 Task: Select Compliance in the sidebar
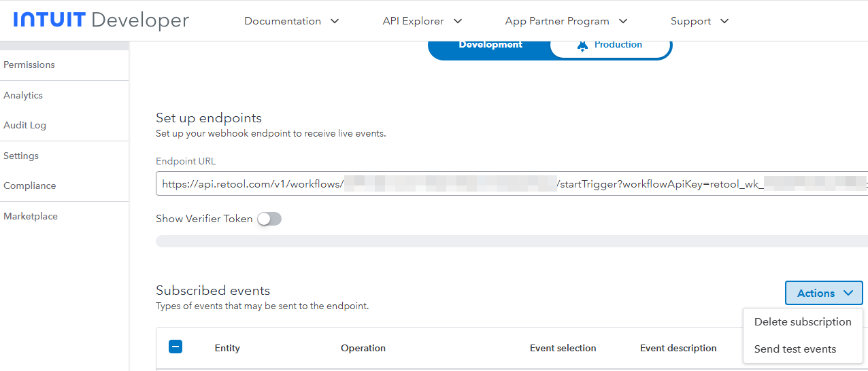point(30,185)
